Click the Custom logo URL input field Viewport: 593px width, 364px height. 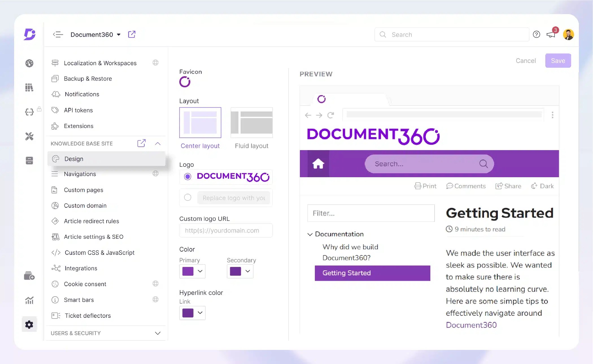tap(226, 231)
